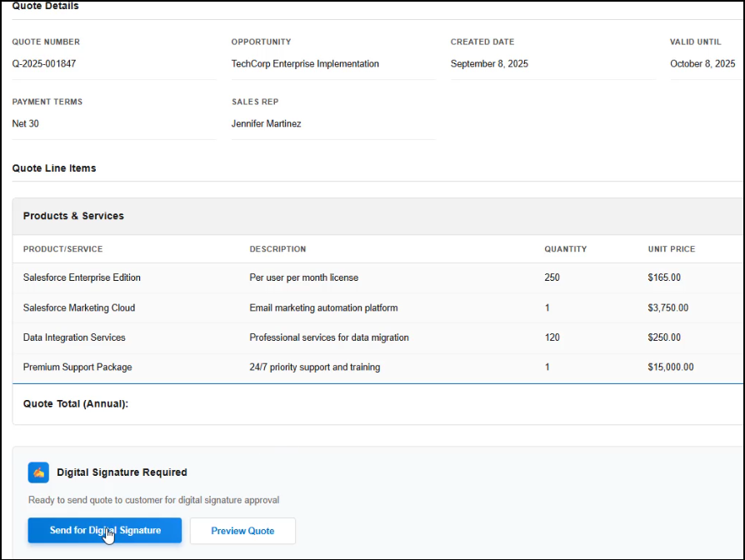This screenshot has height=560, width=745.
Task: Click the UNIT PRICE column header
Action: 671,249
